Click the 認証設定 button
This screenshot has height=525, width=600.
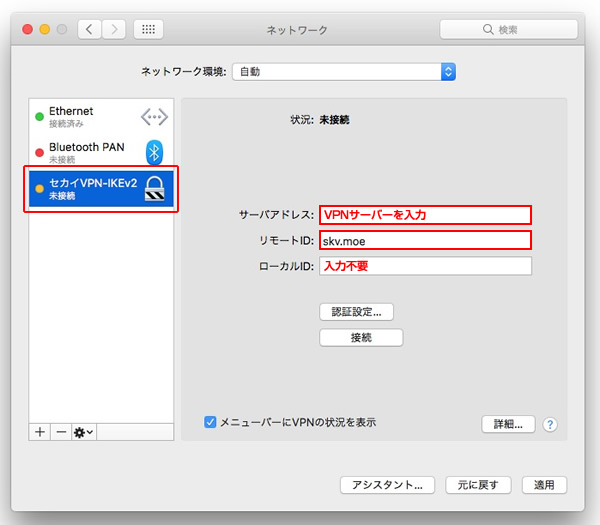point(356,311)
